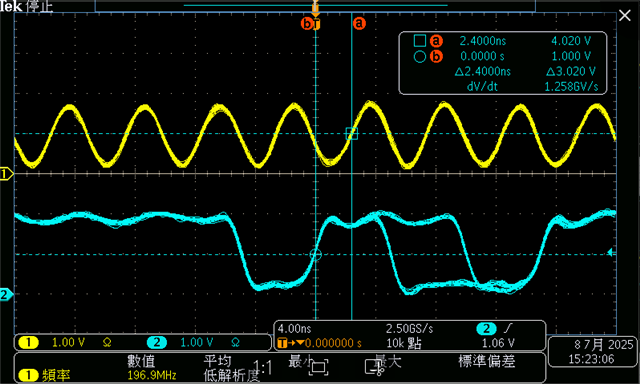Click the rising edge trigger slope icon
Screen dimensions: 640x384
click(x=509, y=328)
